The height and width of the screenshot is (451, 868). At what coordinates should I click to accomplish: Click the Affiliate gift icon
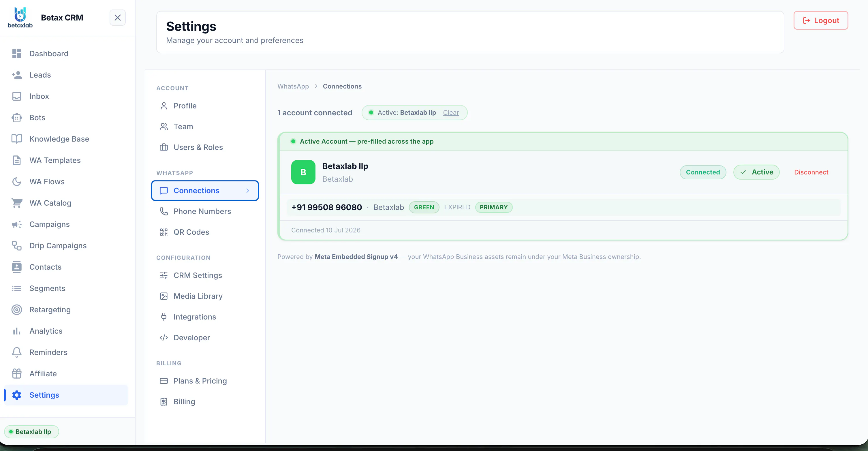click(16, 373)
